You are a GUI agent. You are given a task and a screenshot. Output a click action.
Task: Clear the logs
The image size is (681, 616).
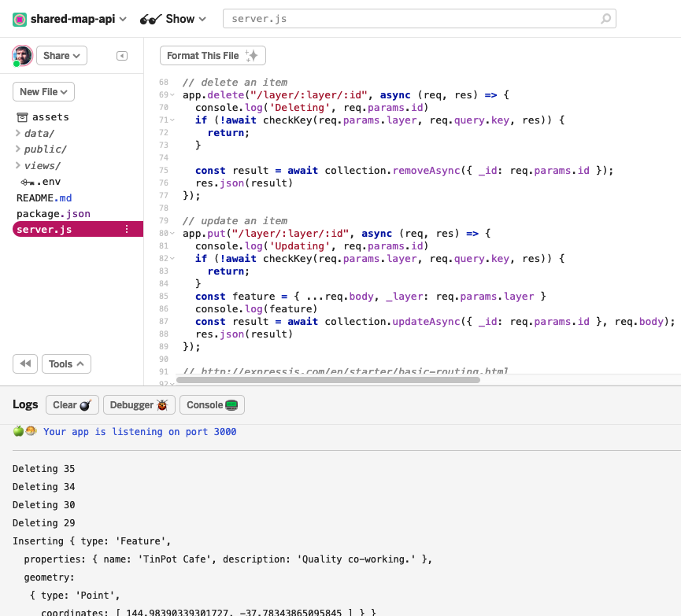72,405
